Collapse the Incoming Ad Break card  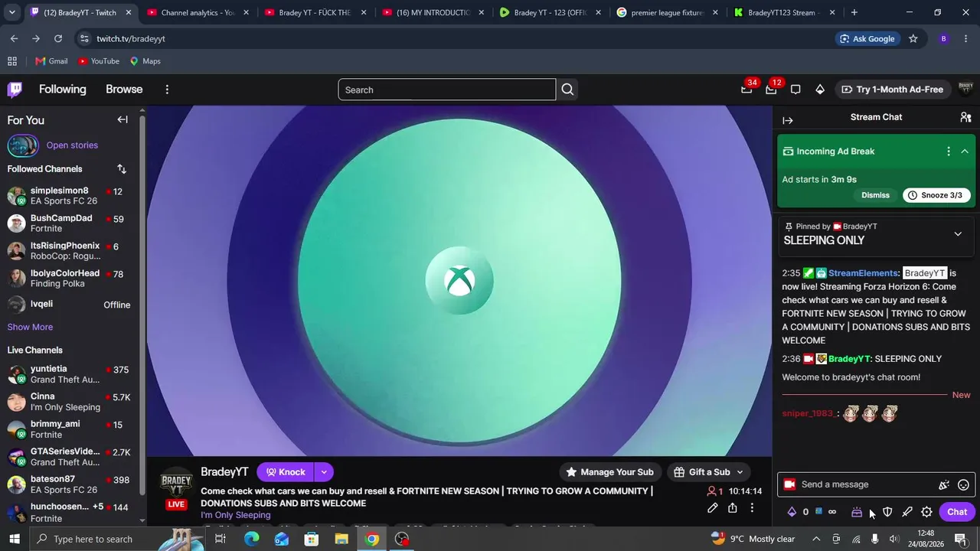[x=965, y=152]
